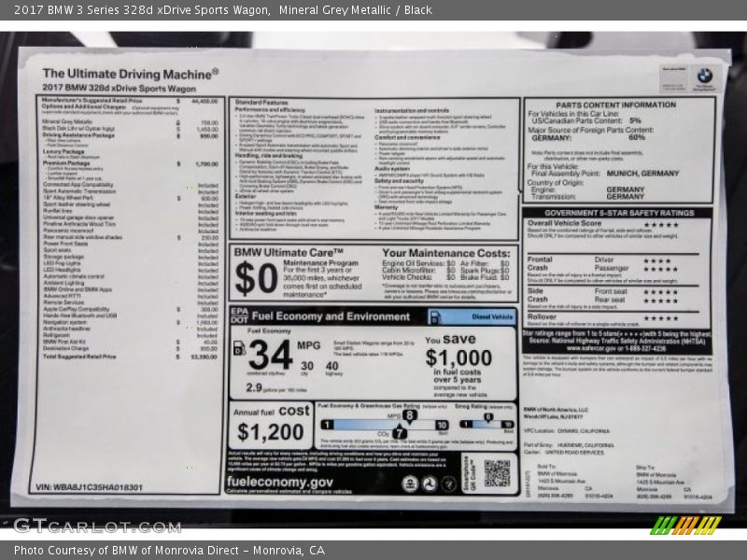Viewport: 747px width, 560px height.
Task: Click the '40' highway MPG value
Action: [x=332, y=366]
